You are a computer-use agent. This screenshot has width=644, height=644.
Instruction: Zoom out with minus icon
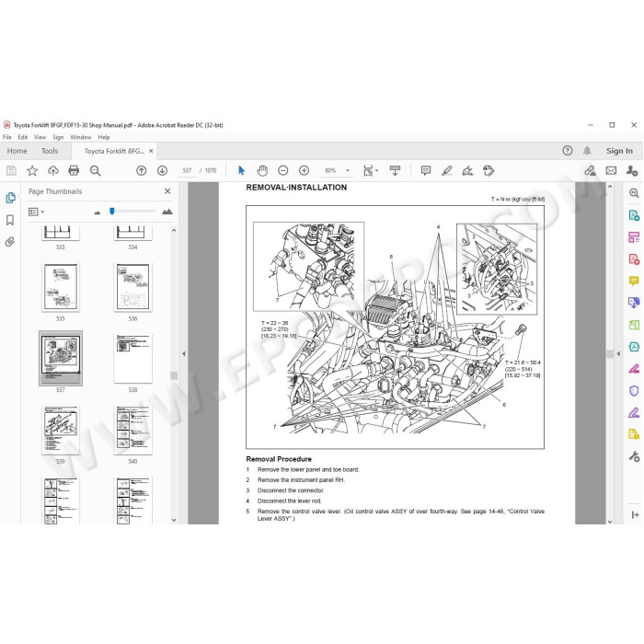coord(283,170)
